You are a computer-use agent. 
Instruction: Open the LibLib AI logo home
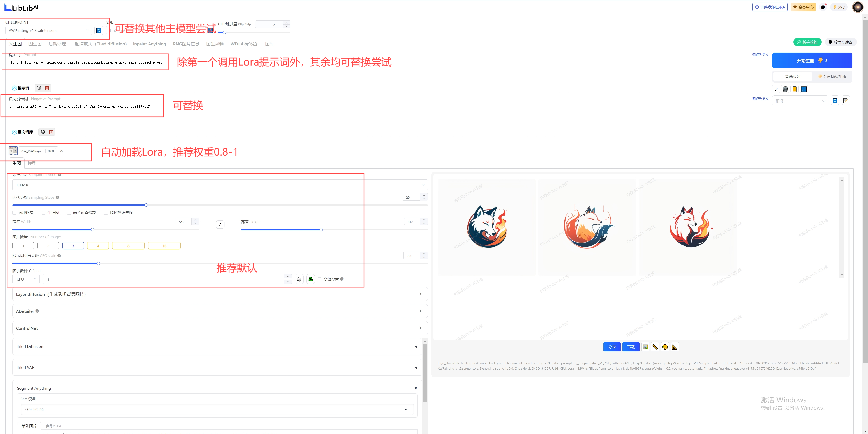pyautogui.click(x=21, y=7)
